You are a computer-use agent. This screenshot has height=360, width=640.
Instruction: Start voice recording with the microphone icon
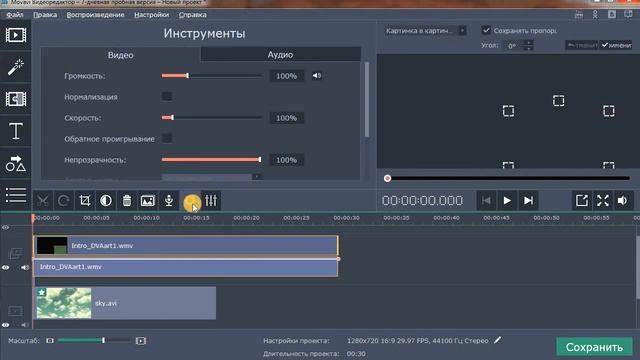click(169, 200)
